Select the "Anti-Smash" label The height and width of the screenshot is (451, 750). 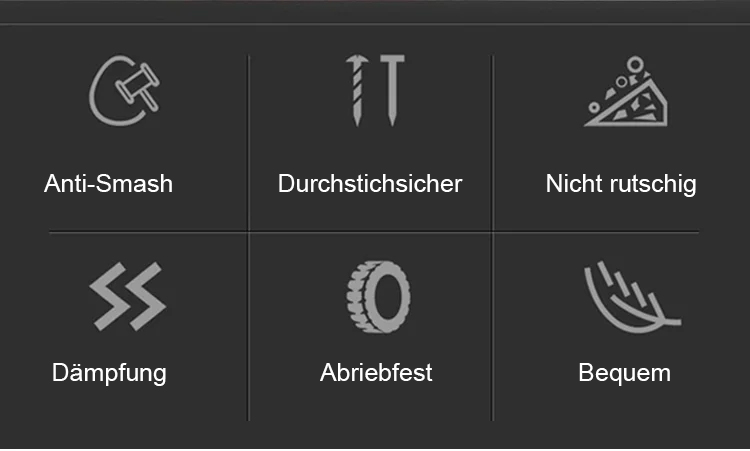(x=109, y=184)
